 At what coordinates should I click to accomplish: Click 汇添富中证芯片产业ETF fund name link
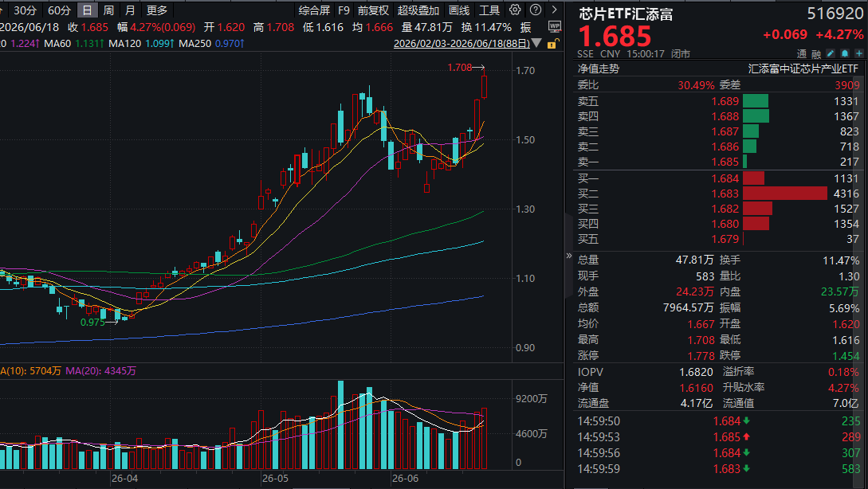click(803, 68)
